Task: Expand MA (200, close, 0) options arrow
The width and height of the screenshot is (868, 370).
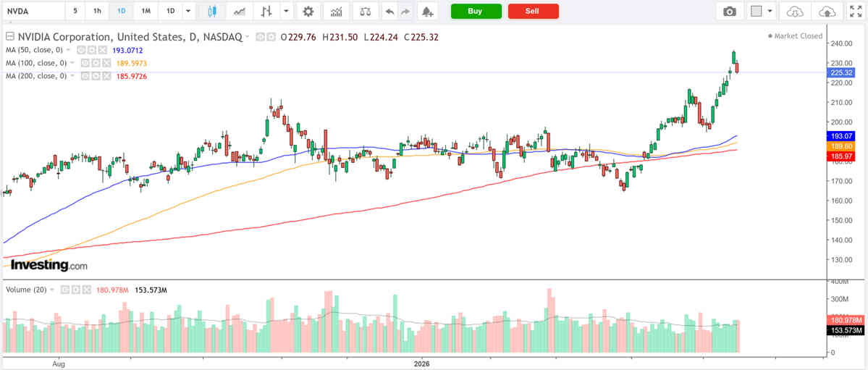Action: tap(72, 76)
